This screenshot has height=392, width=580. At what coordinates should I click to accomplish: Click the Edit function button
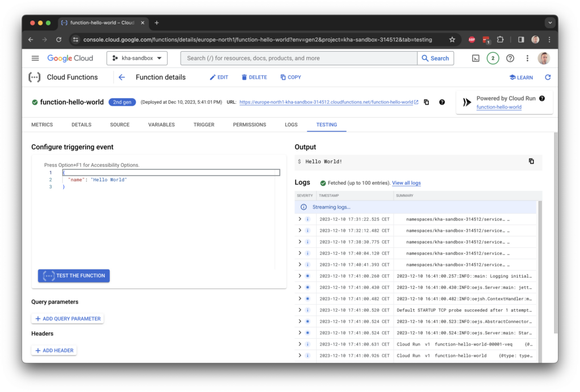219,77
